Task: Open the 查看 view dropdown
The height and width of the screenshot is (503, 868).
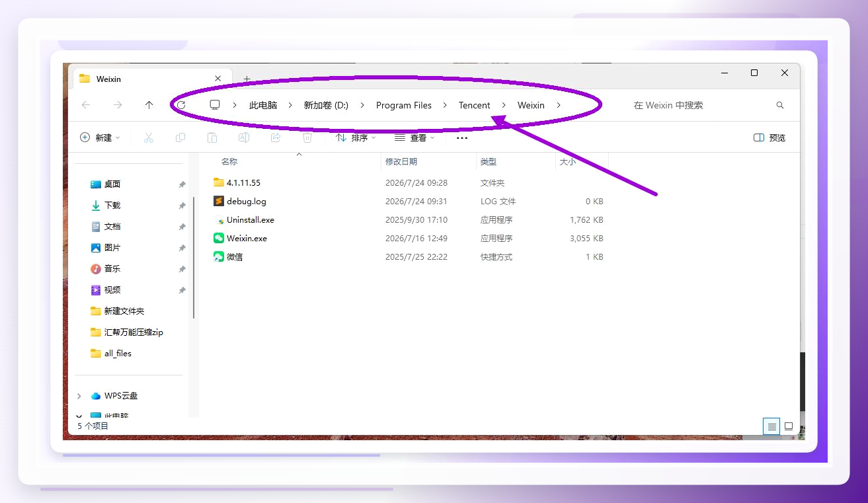Action: click(x=414, y=137)
